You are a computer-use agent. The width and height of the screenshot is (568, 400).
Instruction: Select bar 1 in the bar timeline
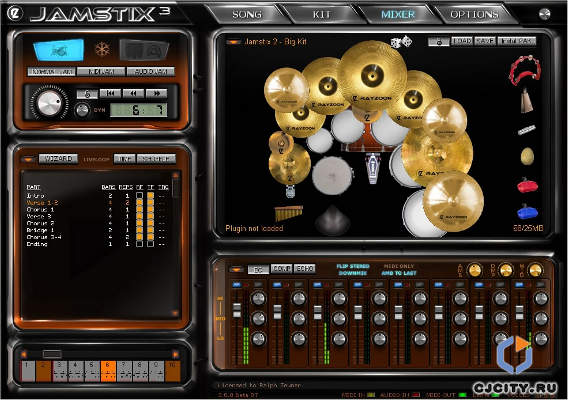pyautogui.click(x=28, y=371)
